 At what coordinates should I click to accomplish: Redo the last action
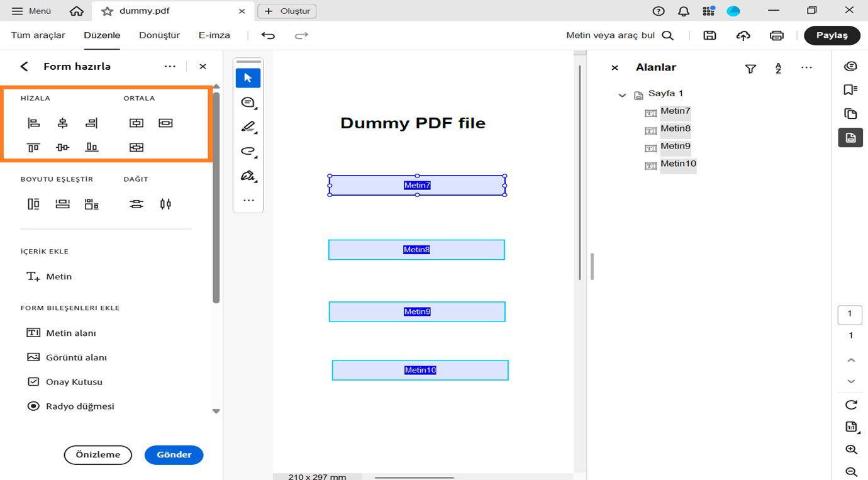[302, 35]
